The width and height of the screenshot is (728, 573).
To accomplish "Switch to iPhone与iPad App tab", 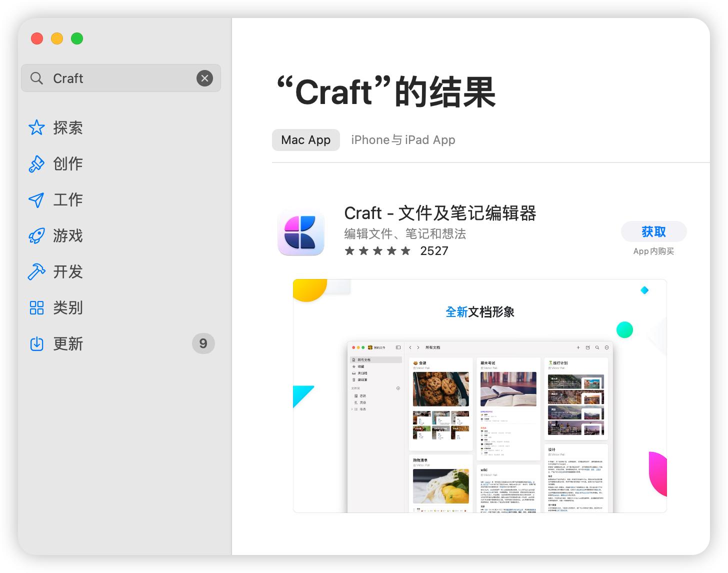I will click(403, 139).
